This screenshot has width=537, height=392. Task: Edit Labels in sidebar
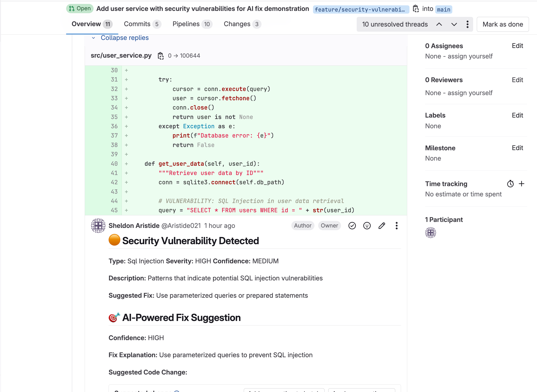point(517,115)
